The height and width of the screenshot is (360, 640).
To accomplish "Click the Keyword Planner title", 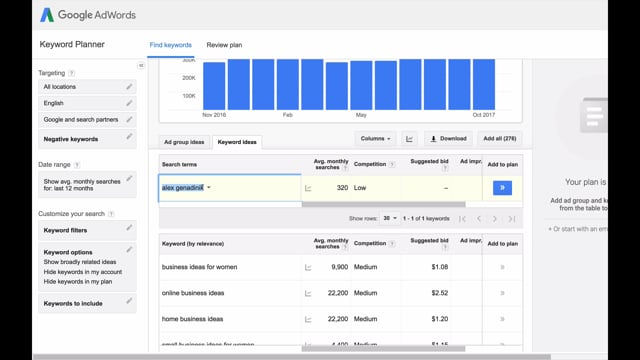I will pyautogui.click(x=72, y=44).
